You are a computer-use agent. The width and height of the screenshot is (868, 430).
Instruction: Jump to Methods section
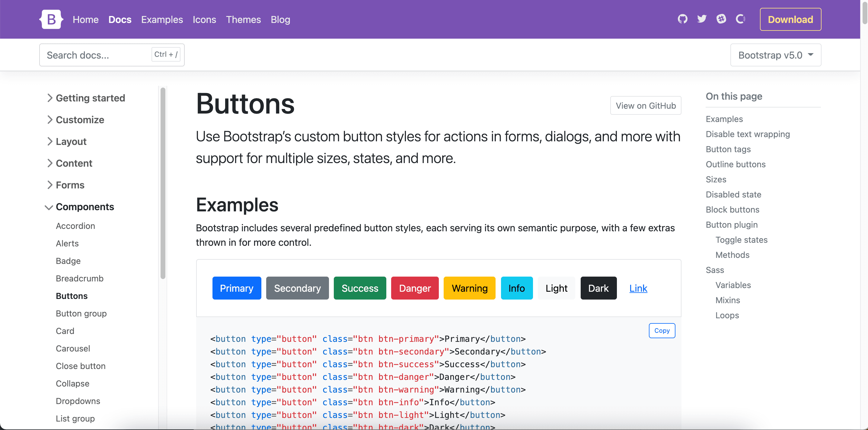point(732,255)
